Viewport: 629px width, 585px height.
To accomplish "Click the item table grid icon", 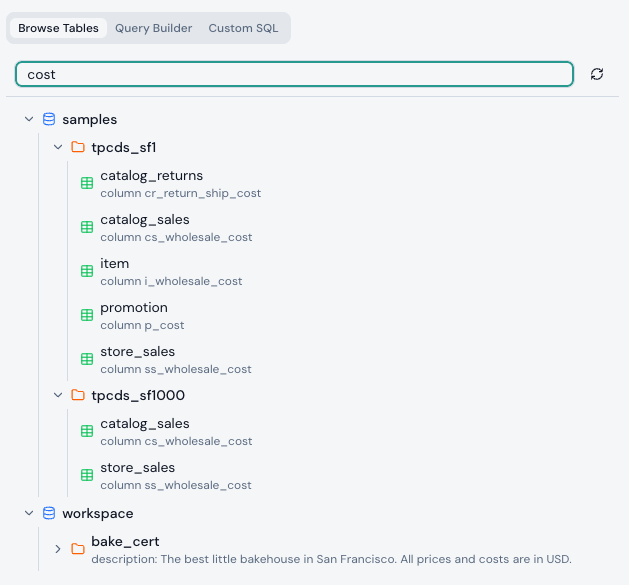I will tap(87, 271).
